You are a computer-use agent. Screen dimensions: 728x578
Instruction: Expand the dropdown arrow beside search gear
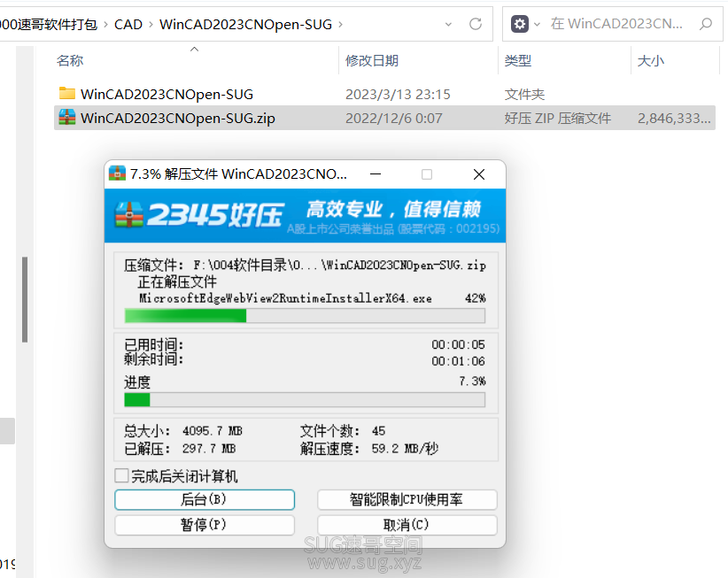(537, 24)
